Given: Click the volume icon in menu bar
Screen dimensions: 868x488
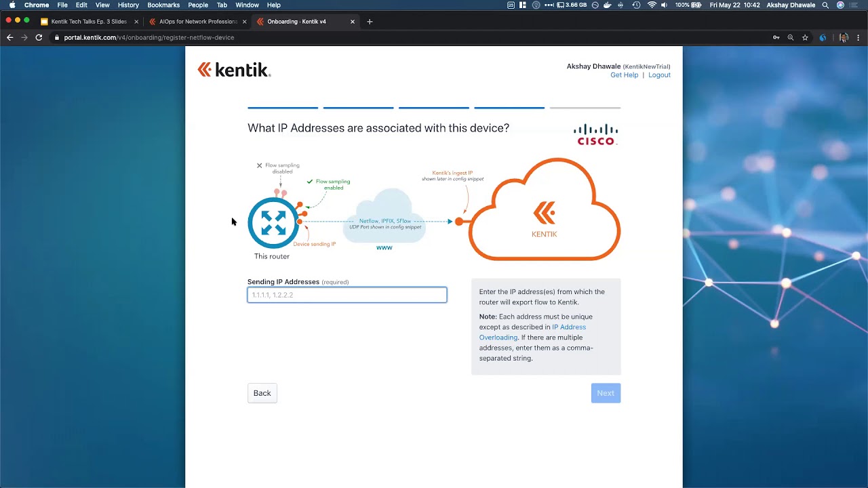Looking at the screenshot, I should (665, 5).
